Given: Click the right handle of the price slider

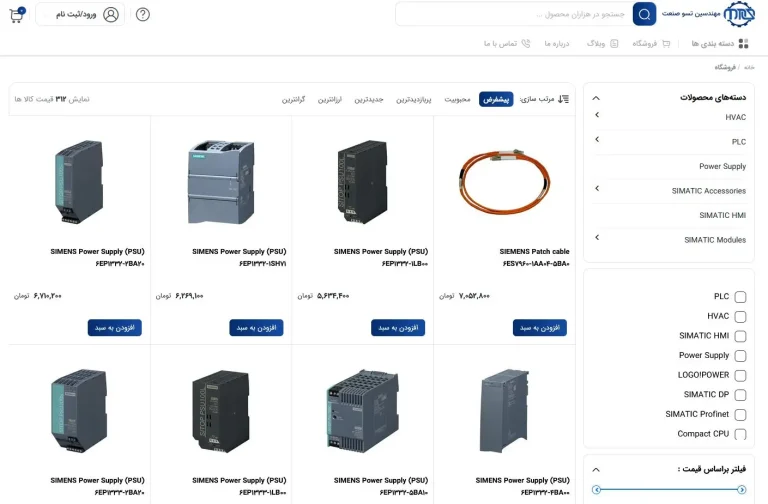Looking at the screenshot, I should click(x=741, y=489).
